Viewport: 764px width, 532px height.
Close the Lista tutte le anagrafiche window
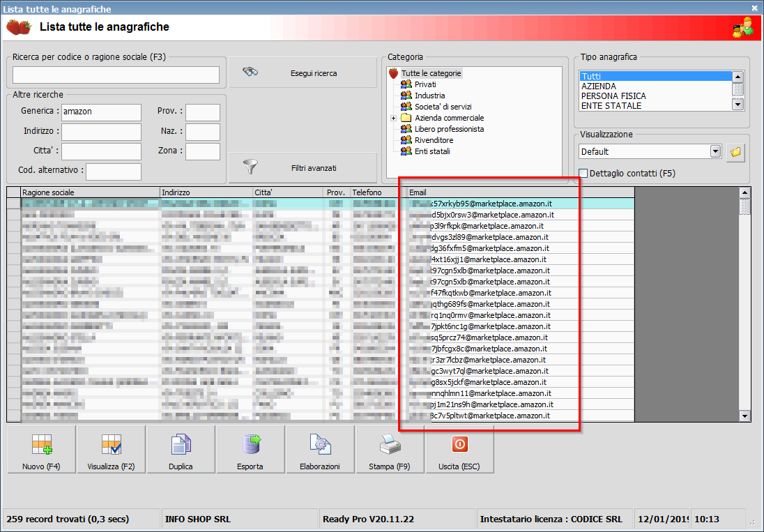(x=755, y=8)
